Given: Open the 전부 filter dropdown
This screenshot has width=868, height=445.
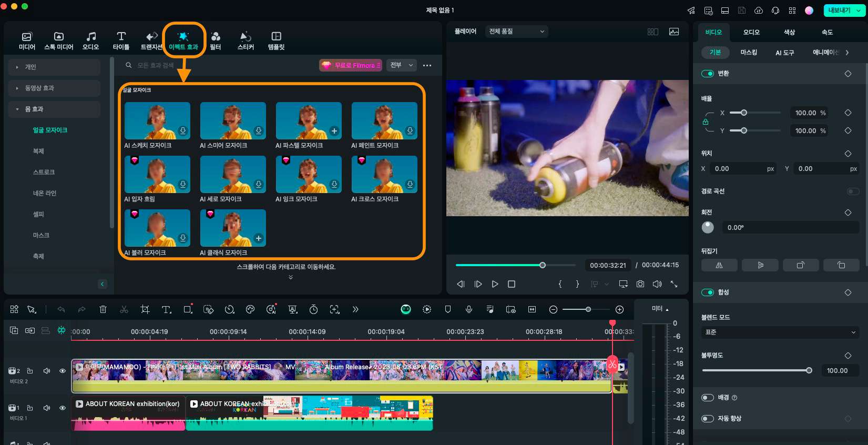Looking at the screenshot, I should pyautogui.click(x=402, y=65).
